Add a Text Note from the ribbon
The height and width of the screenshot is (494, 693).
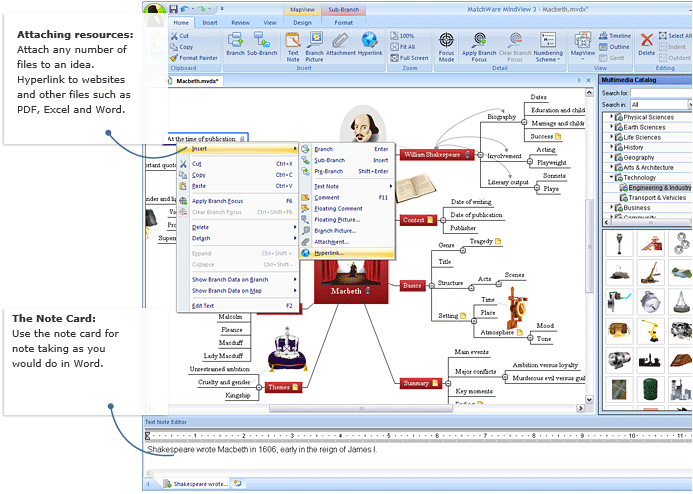293,47
